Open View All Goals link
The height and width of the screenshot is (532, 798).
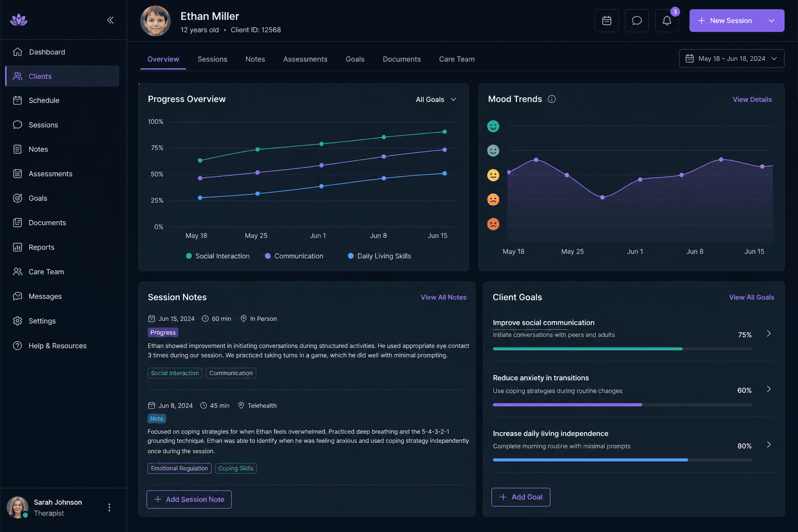click(x=751, y=297)
